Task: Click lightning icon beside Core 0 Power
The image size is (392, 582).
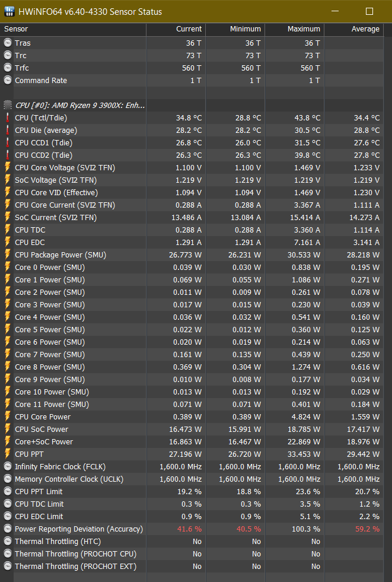Action: 8,267
